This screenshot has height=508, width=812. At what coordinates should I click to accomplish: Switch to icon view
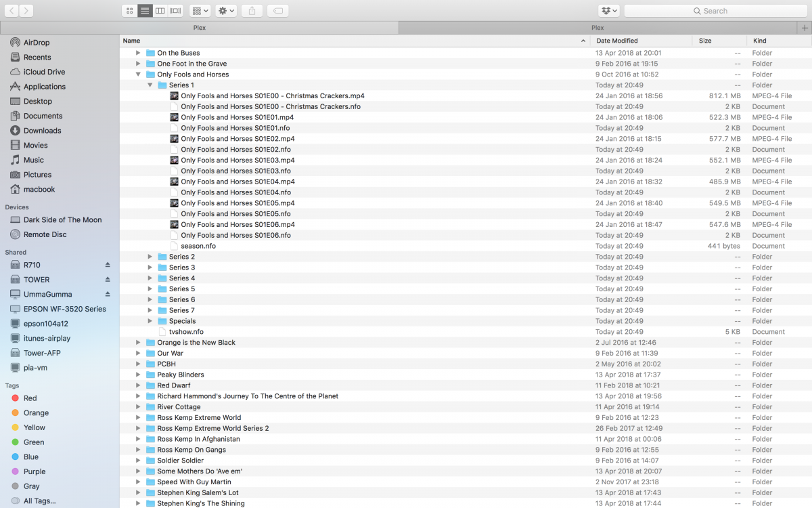pyautogui.click(x=129, y=11)
